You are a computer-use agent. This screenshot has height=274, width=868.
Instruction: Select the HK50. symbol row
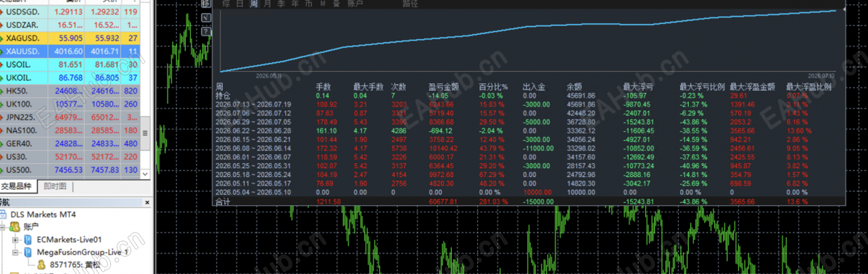click(70, 91)
